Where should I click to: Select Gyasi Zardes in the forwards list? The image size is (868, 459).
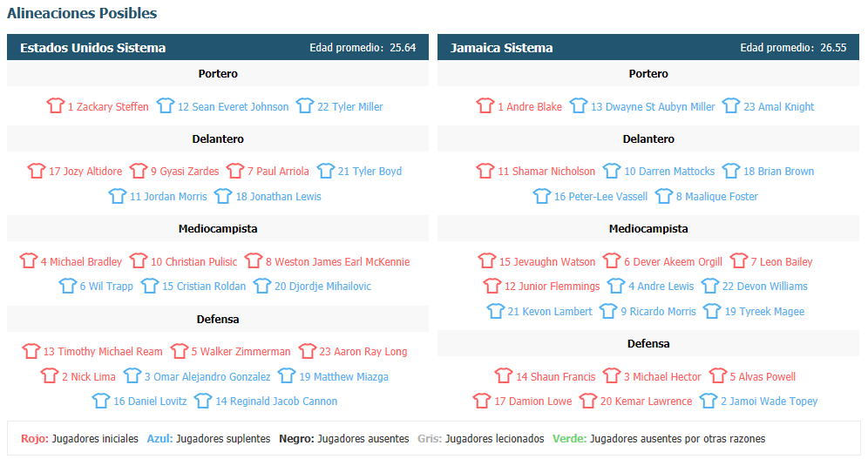click(x=185, y=172)
